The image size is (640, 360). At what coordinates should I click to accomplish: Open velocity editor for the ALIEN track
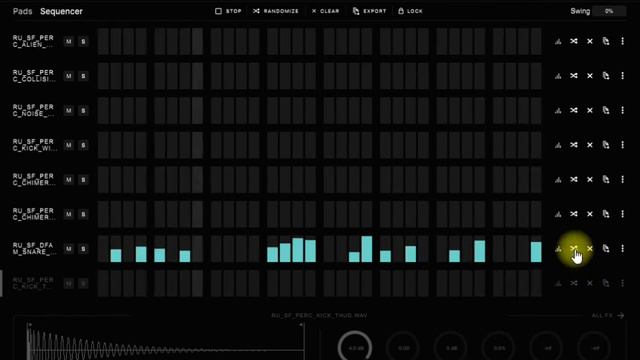click(558, 41)
